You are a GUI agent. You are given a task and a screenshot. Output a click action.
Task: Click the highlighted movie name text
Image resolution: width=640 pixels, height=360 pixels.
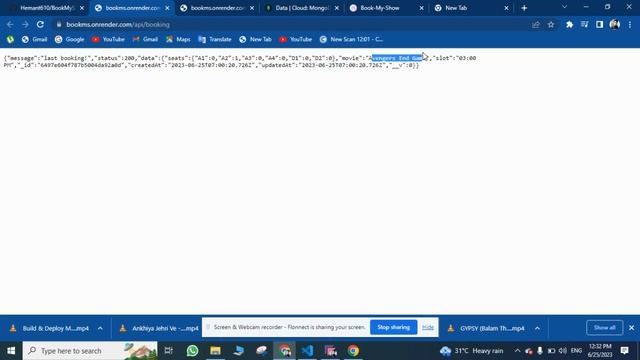397,58
